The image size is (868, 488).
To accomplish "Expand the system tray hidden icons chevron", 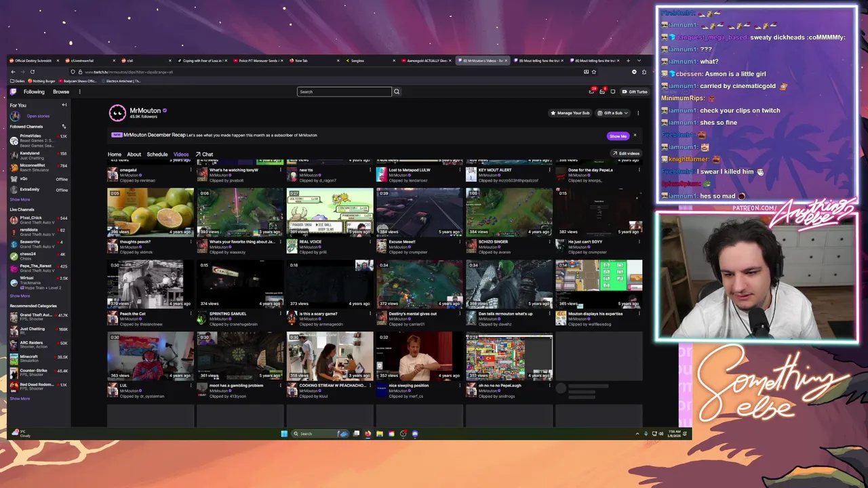I will point(637,434).
